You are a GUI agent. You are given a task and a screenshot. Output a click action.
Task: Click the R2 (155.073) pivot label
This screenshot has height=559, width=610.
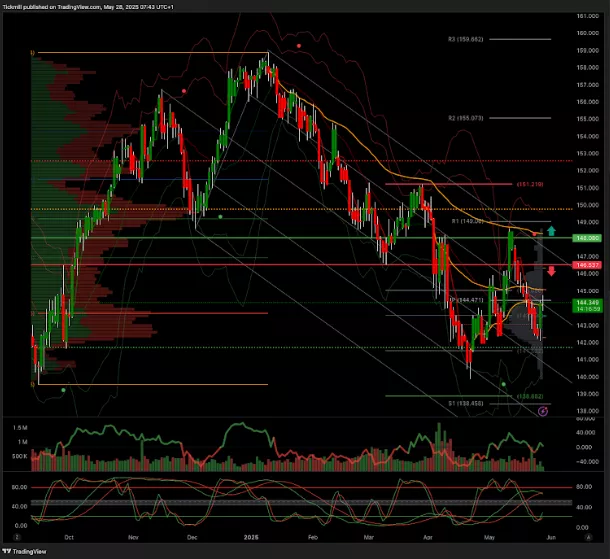tap(465, 118)
